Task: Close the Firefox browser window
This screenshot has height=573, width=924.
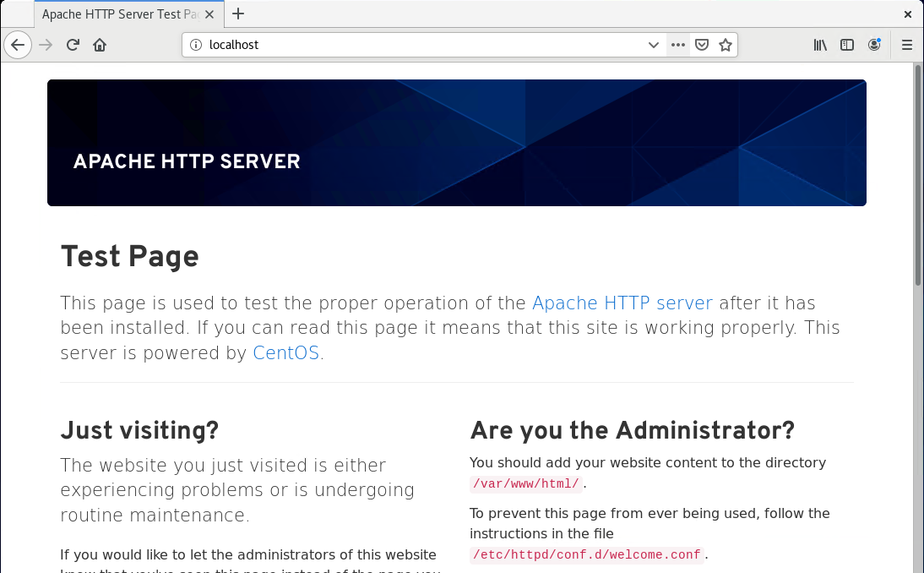Action: coord(908,14)
